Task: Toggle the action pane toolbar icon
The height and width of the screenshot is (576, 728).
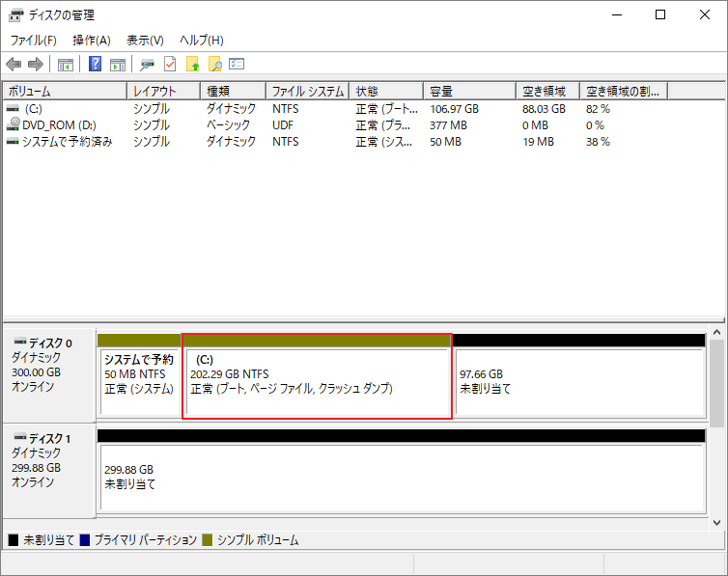Action: click(x=118, y=65)
